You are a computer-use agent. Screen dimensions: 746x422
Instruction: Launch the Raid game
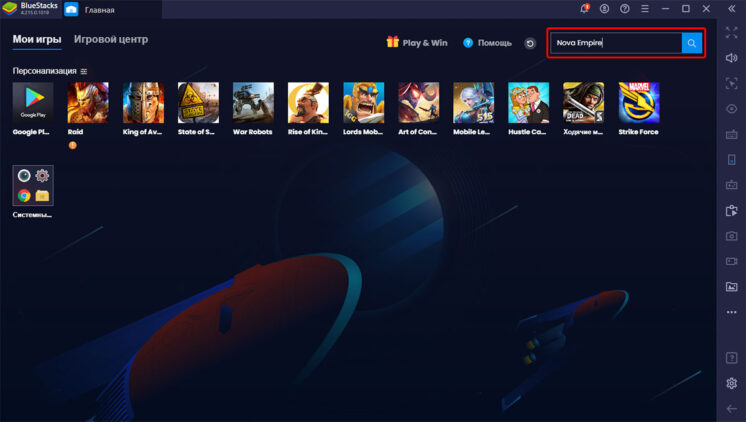pyautogui.click(x=87, y=102)
